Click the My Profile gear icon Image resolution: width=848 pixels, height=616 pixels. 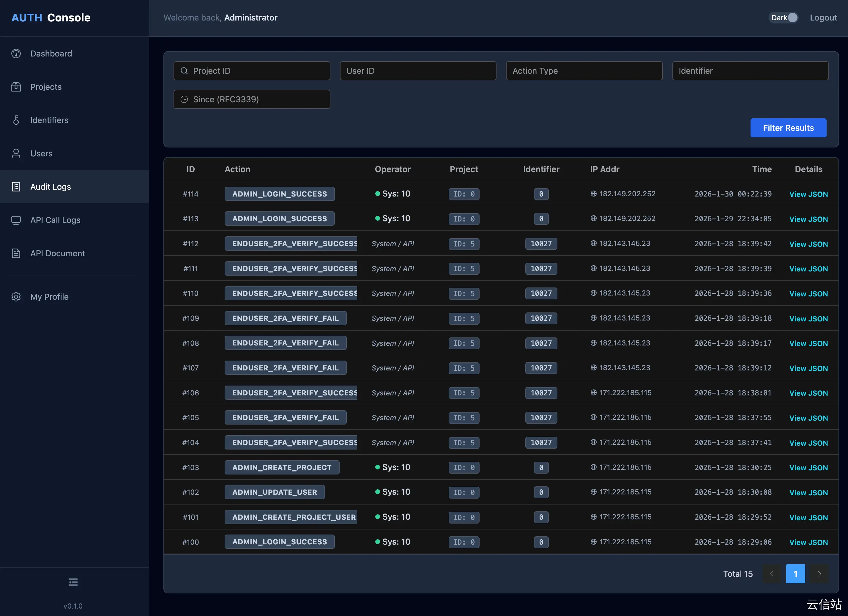(x=16, y=297)
